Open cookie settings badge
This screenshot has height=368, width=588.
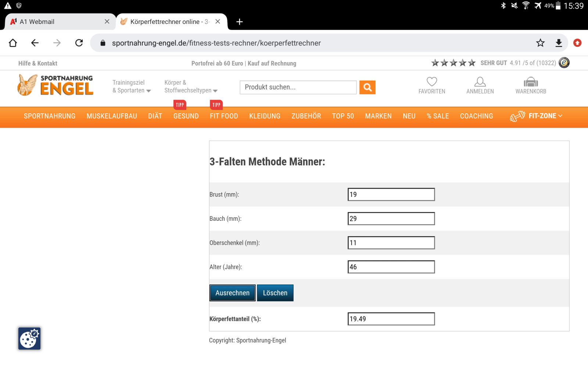click(29, 339)
